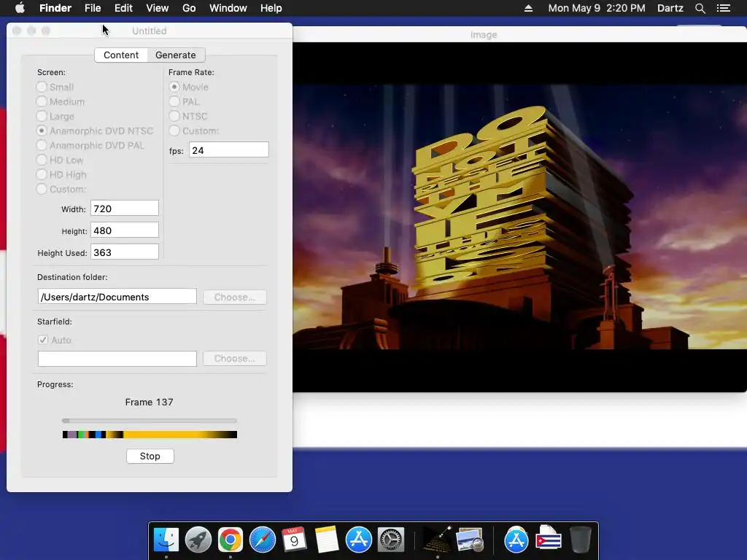Screen dimensions: 747x560
Task: Click the empty Starfield path field
Action: point(117,359)
